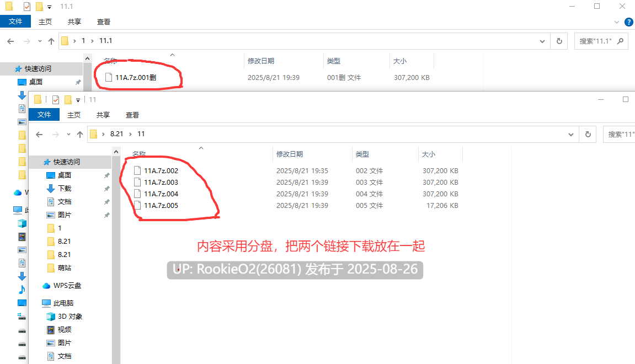Click refresh button in the 11.1 window
Image resolution: width=635 pixels, height=364 pixels.
[559, 41]
